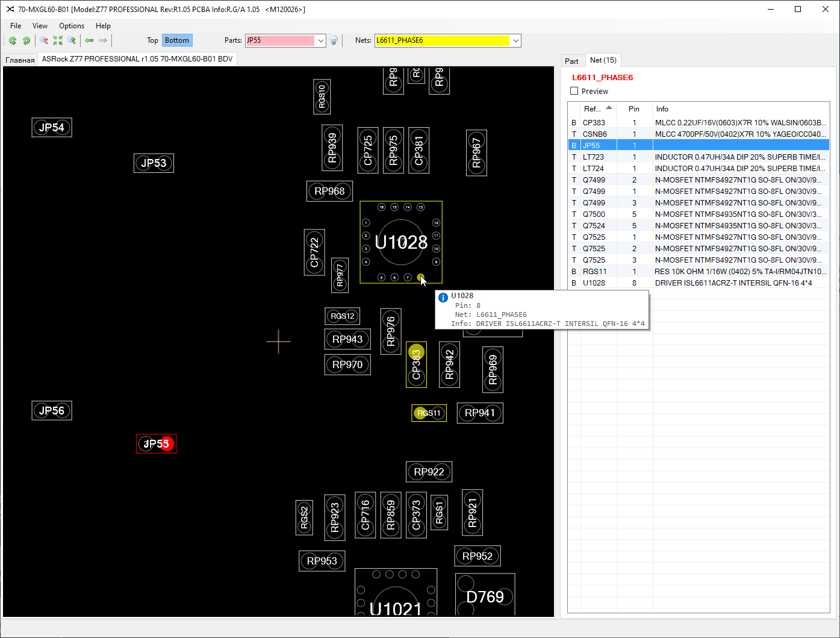Screen dimensions: 840x638
Task: Switch to the Net (15) tab
Action: pyautogui.click(x=603, y=60)
